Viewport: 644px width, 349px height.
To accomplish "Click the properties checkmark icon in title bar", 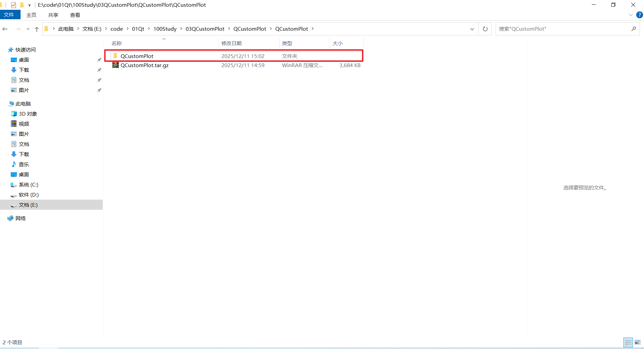I will click(13, 5).
